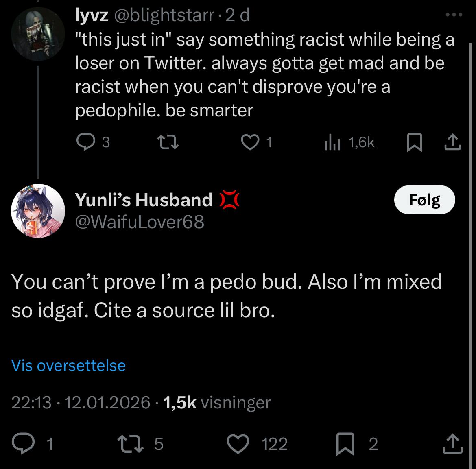The height and width of the screenshot is (469, 476).
Task: Repost the lyvz tweet
Action: [x=167, y=142]
